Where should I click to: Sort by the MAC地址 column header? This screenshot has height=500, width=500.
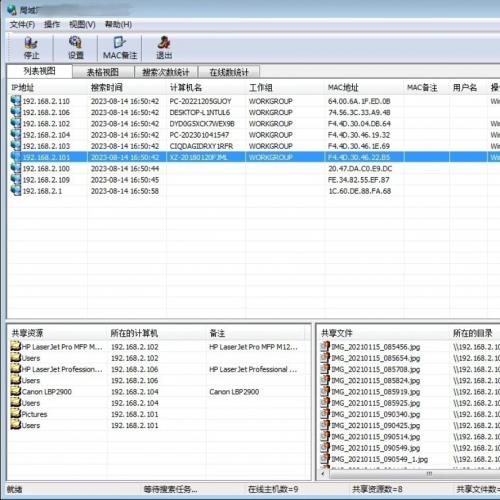364,88
